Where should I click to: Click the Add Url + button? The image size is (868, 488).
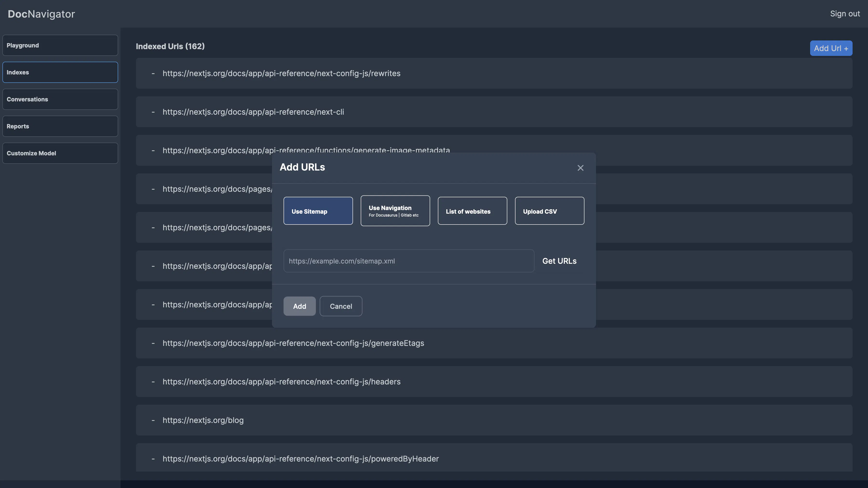831,48
